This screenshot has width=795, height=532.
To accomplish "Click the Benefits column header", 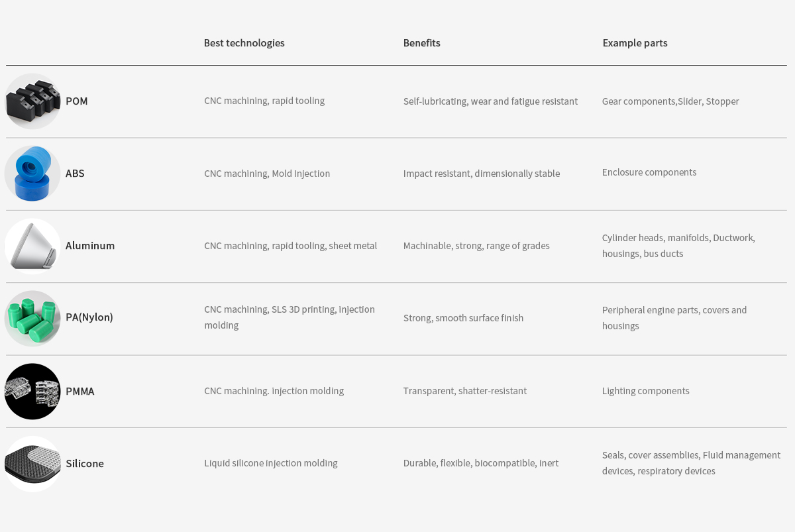I will click(422, 43).
